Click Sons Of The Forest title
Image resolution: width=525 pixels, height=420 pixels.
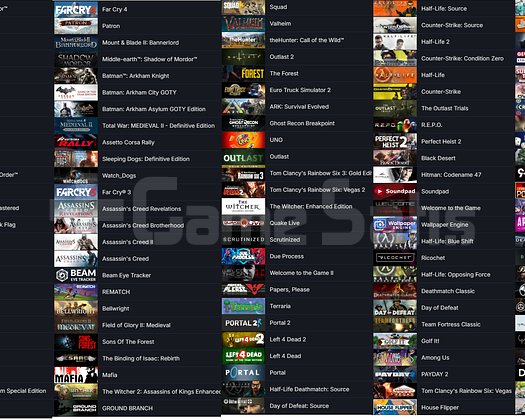[x=128, y=342]
